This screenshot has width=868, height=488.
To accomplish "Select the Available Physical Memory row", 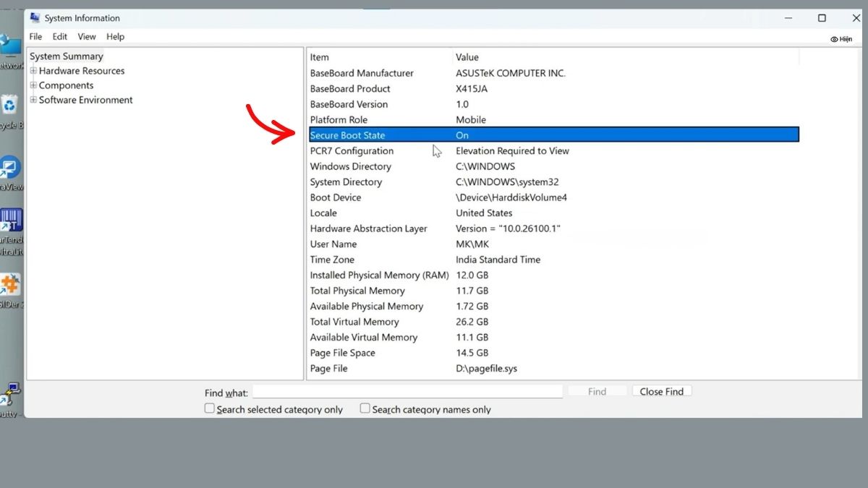I will click(x=553, y=307).
